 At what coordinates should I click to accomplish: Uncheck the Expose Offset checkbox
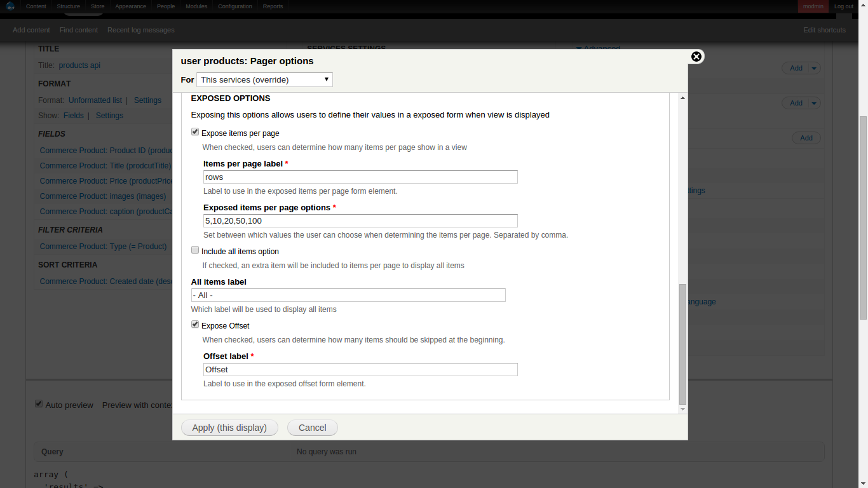(195, 325)
